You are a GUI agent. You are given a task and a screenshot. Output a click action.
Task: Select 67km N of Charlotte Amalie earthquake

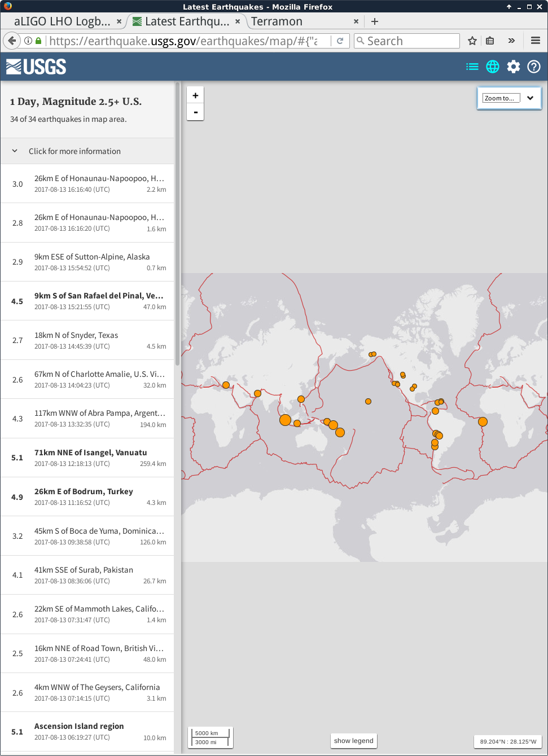[87, 379]
